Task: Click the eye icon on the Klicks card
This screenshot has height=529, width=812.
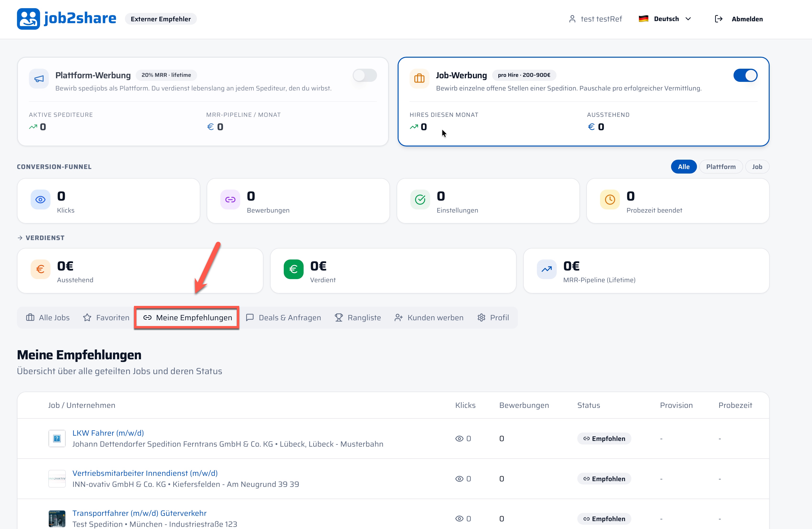Action: pos(41,200)
